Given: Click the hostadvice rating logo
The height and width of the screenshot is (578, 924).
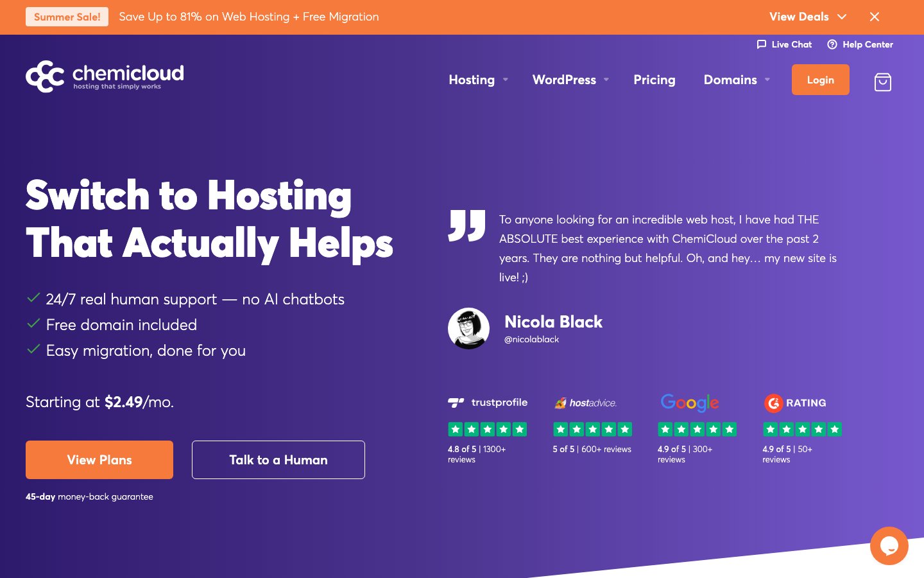Looking at the screenshot, I should pos(586,403).
